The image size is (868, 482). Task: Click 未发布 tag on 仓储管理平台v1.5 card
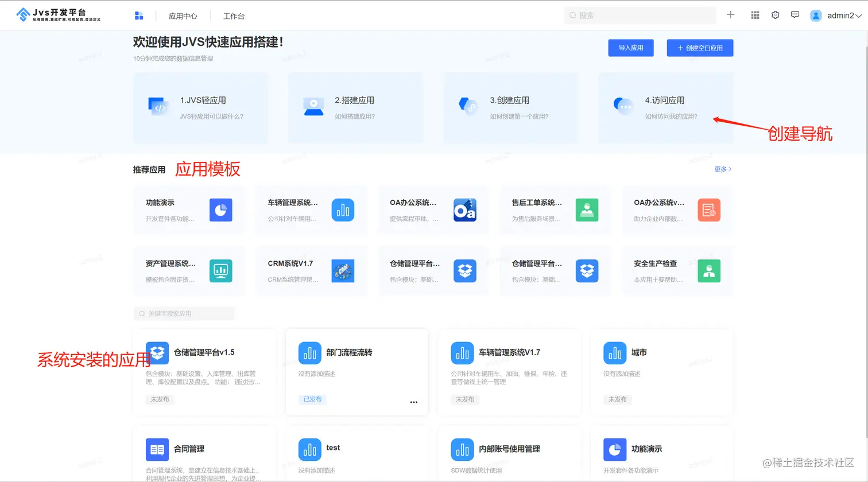tap(160, 399)
